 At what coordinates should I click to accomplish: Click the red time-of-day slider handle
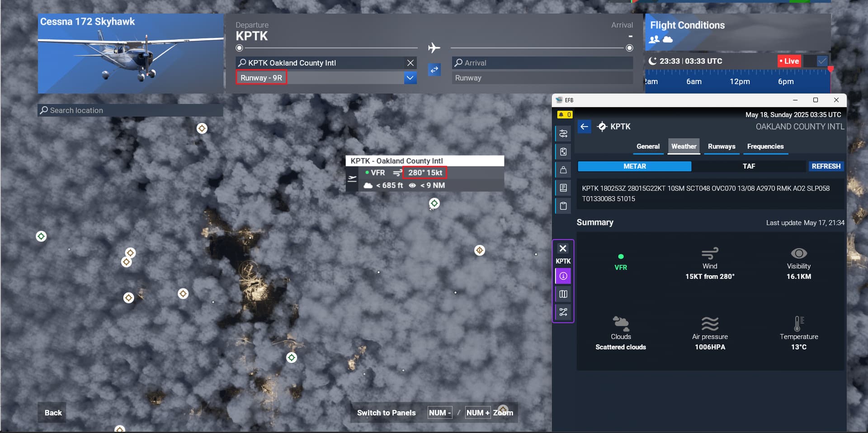830,69
